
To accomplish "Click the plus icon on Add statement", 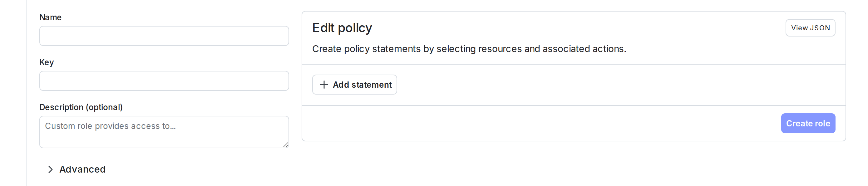I will click(323, 85).
